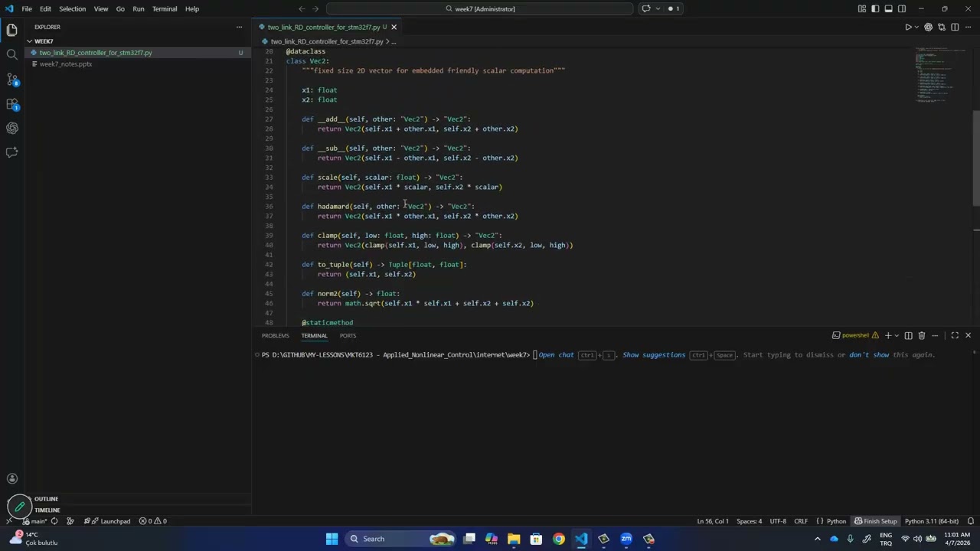
Task: Open run options dropdown beside play button
Action: click(916, 28)
